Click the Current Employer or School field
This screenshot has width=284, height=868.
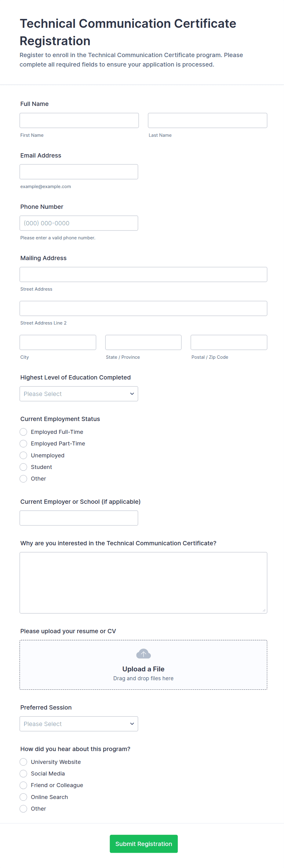[79, 518]
